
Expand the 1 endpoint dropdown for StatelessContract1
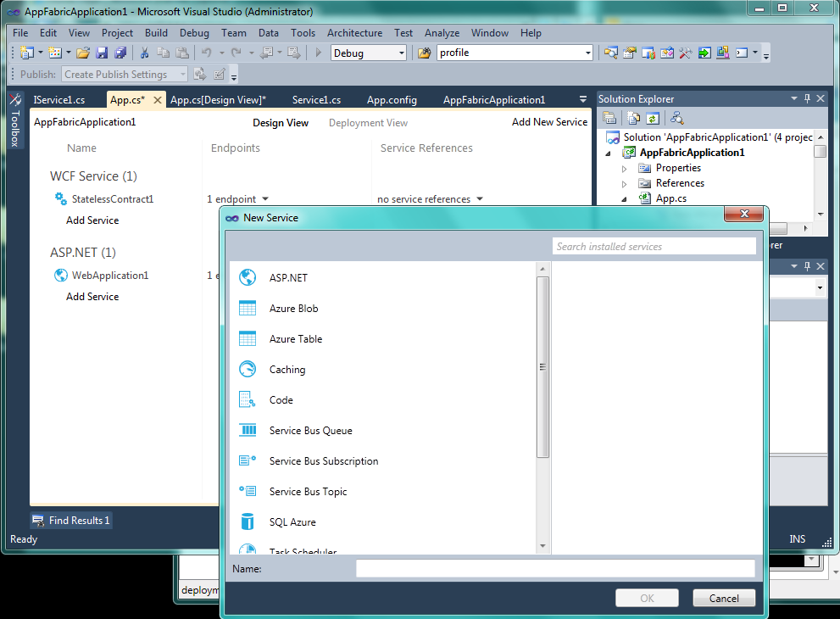click(265, 198)
